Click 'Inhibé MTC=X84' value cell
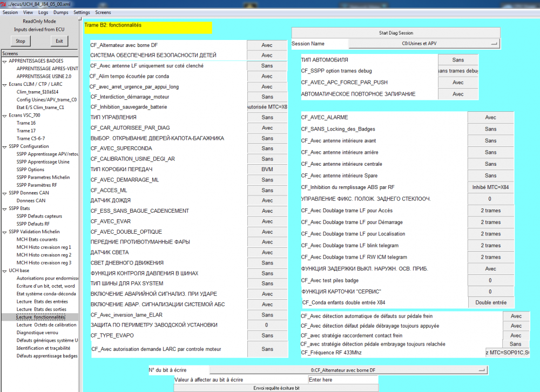 (490, 187)
